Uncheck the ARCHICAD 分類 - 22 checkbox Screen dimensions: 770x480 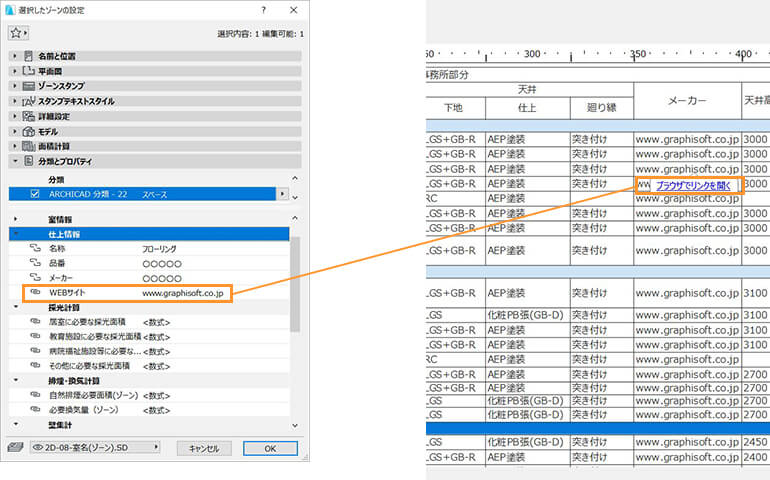(35, 193)
